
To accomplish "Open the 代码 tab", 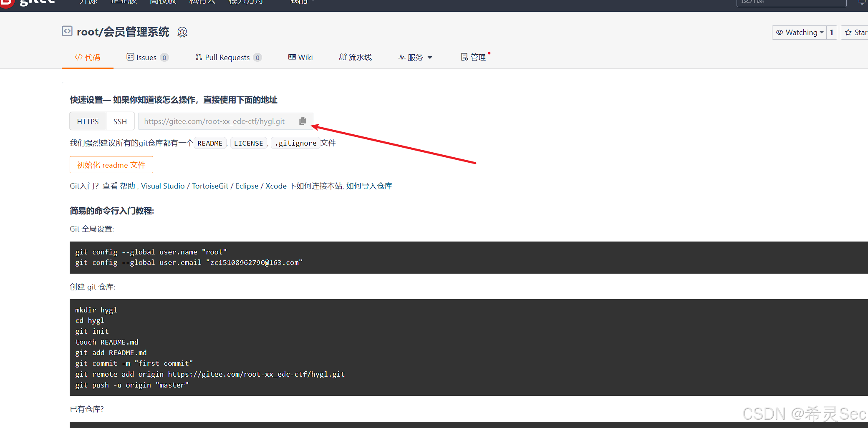I will pos(88,57).
